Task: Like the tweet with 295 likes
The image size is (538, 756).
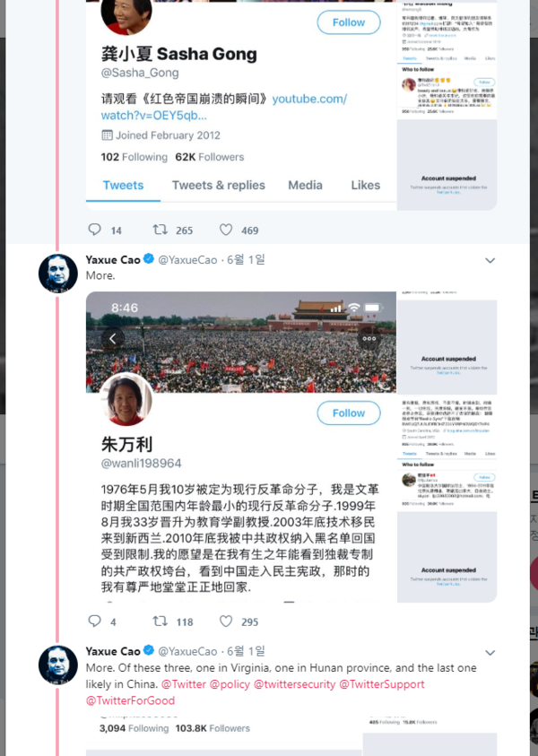Action: click(226, 621)
